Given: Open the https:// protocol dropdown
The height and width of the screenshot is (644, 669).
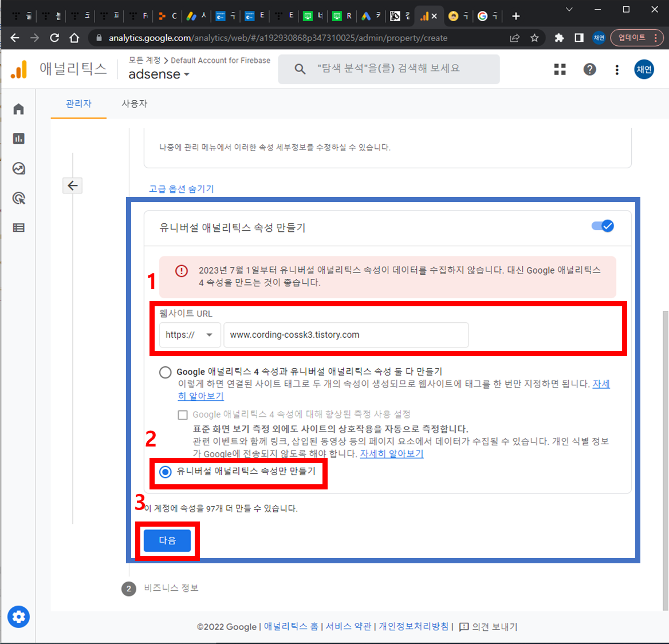Looking at the screenshot, I should pyautogui.click(x=190, y=335).
